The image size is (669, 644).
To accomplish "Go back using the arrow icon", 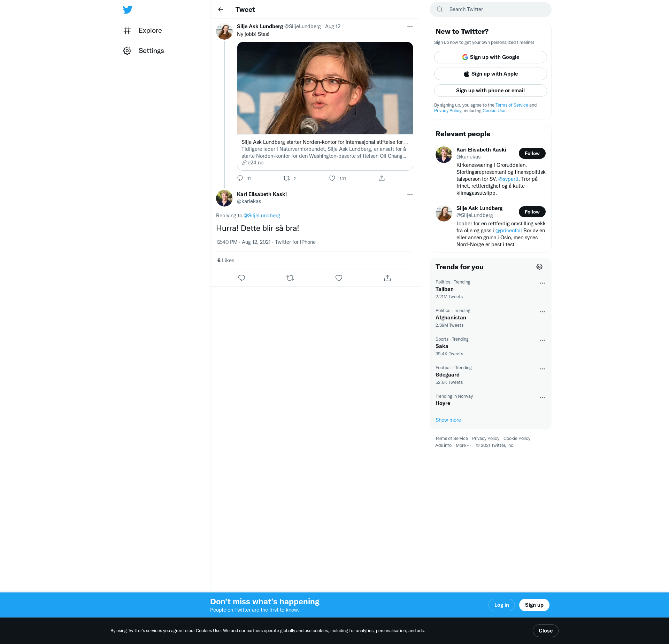I will pyautogui.click(x=221, y=9).
